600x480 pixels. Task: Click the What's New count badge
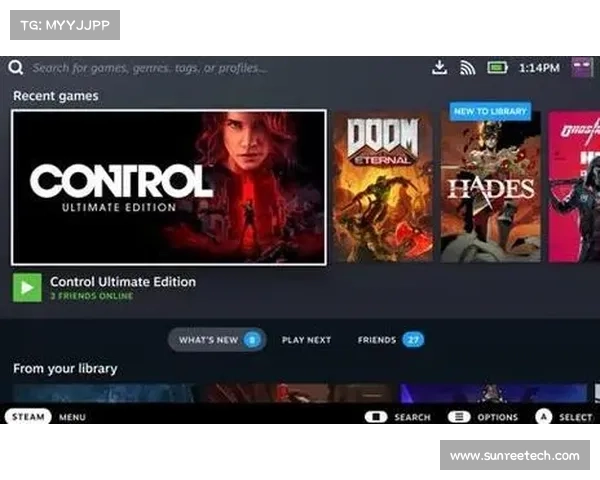[252, 340]
